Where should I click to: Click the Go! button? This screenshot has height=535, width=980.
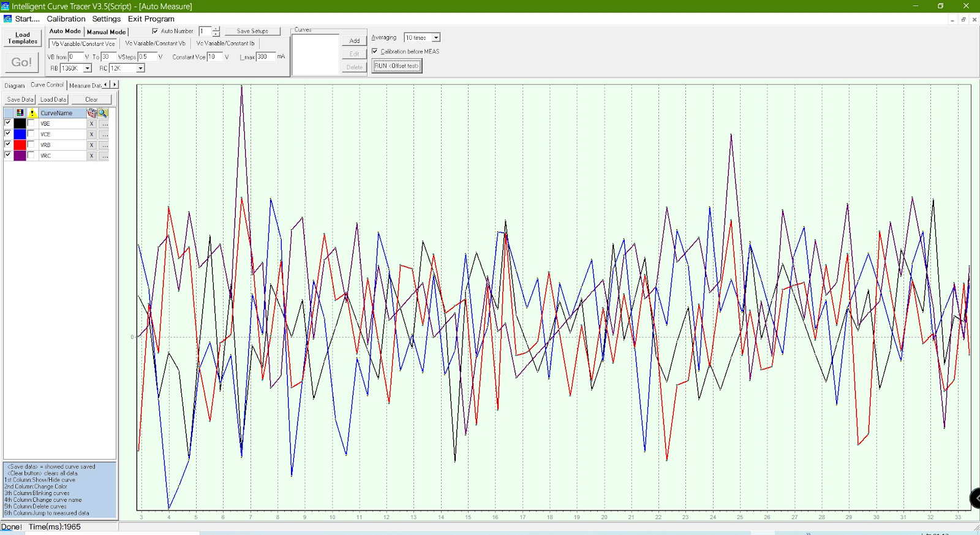pyautogui.click(x=21, y=62)
